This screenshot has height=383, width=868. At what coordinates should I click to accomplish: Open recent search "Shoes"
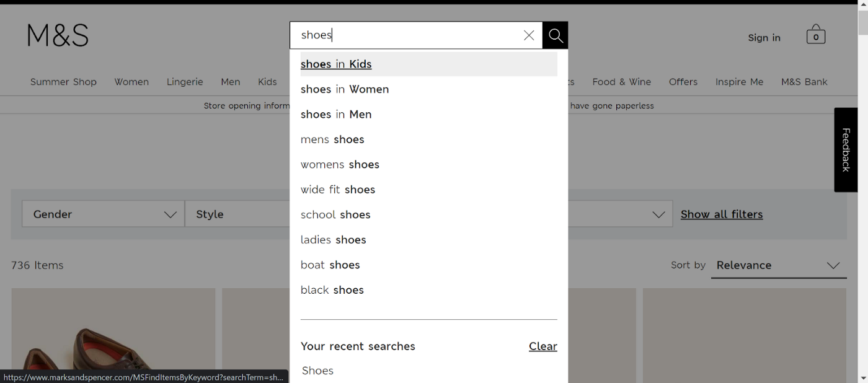[x=317, y=371]
